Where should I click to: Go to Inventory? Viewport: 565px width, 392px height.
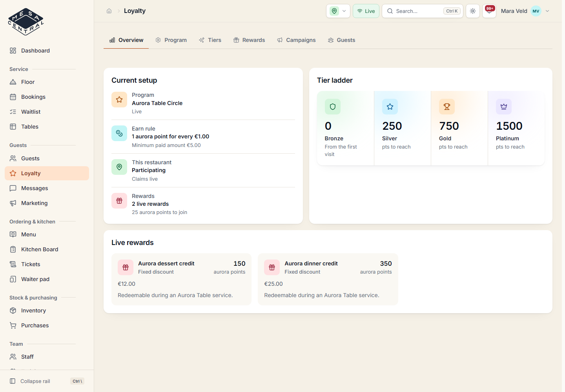[47, 310]
